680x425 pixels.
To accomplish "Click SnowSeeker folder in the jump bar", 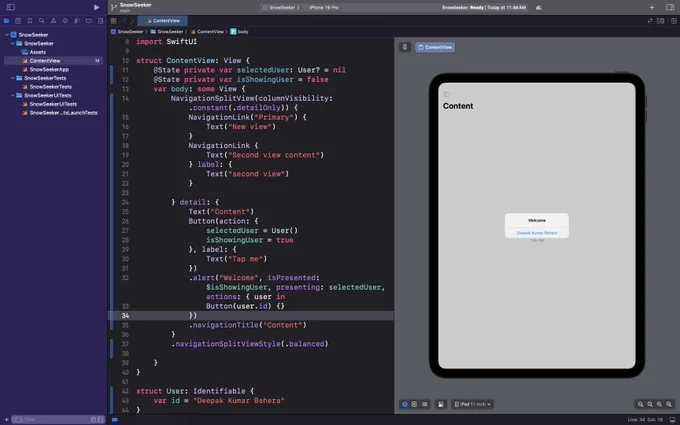I will (167, 32).
